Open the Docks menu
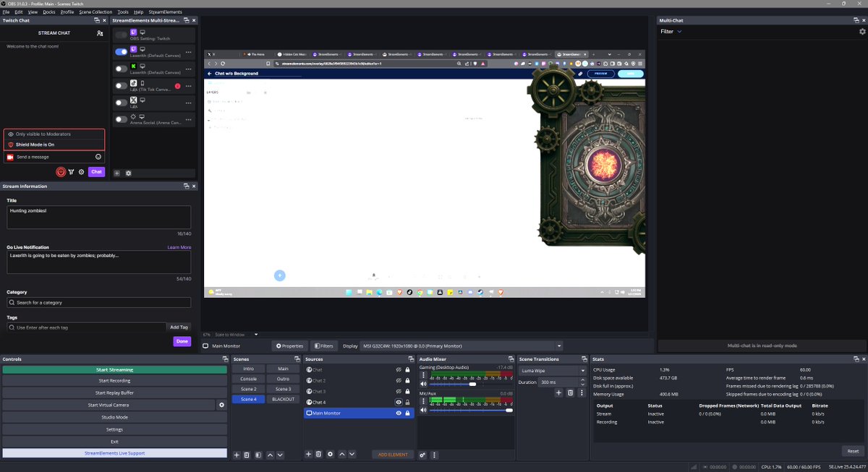This screenshot has height=472, width=868. 48,12
